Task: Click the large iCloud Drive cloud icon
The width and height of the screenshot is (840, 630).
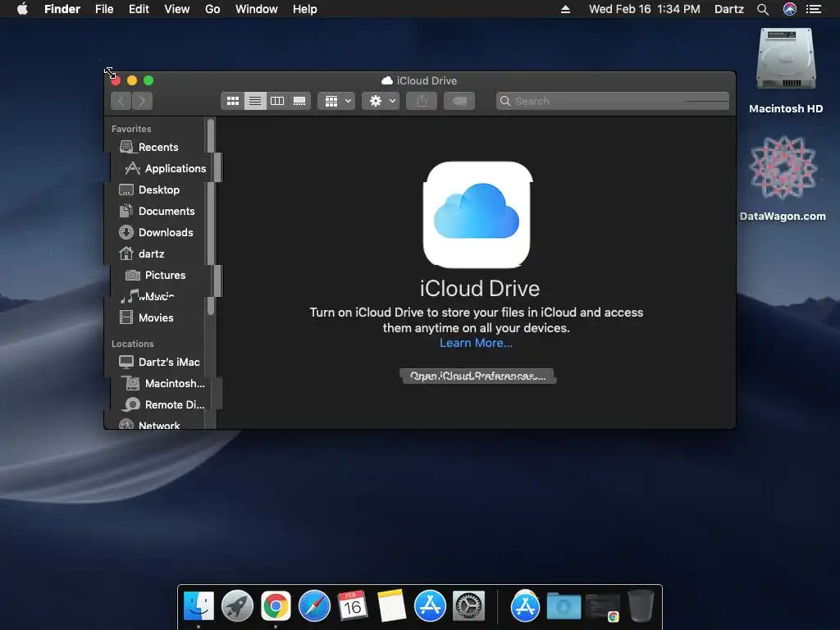Action: 477,214
